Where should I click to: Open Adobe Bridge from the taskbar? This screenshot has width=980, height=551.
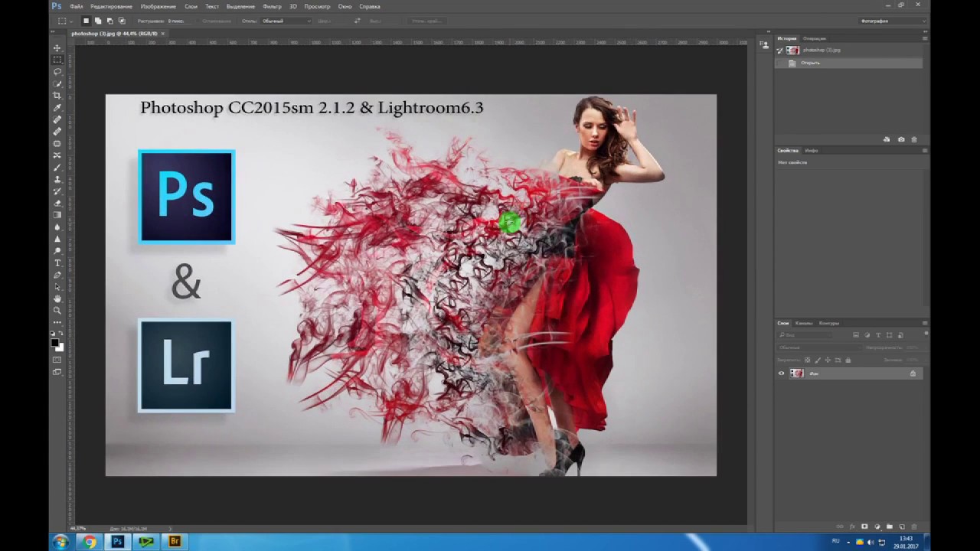tap(175, 542)
